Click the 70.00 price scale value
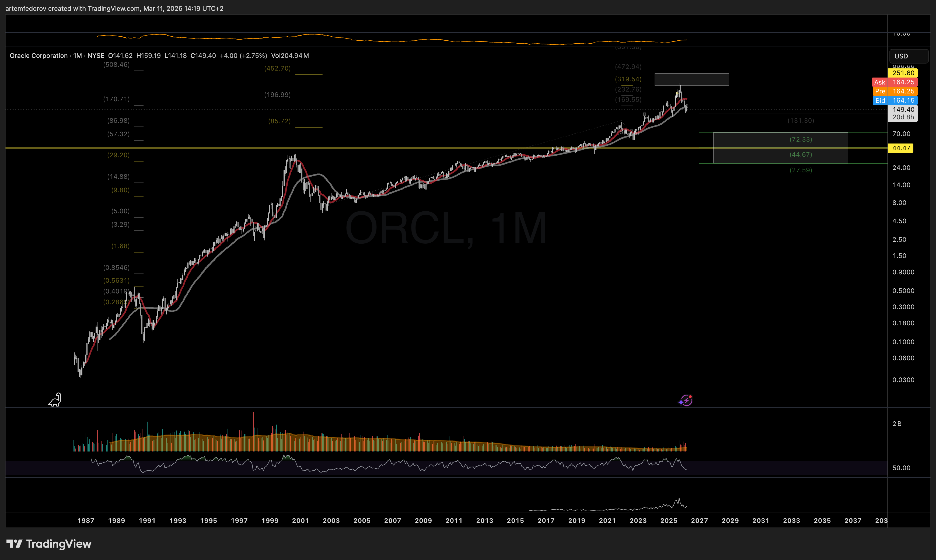This screenshot has width=936, height=560. 901,134
